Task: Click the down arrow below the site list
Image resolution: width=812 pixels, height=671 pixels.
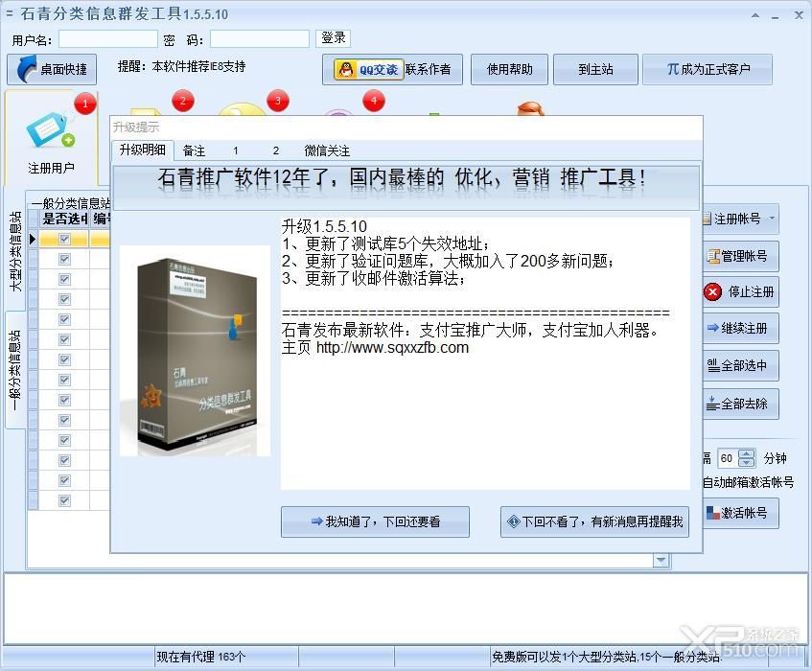Action: [661, 560]
